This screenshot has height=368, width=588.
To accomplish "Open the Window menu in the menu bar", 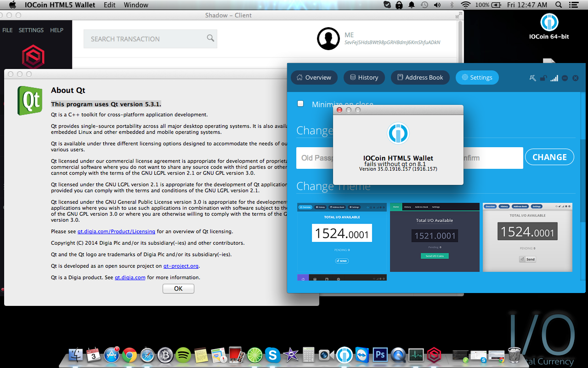I will pos(136,5).
